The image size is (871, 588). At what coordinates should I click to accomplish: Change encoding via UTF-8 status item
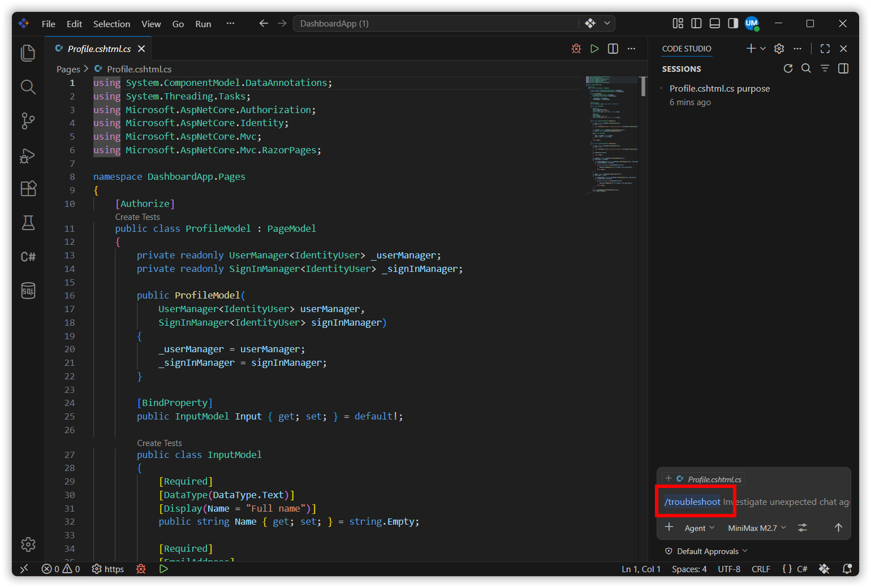(729, 569)
